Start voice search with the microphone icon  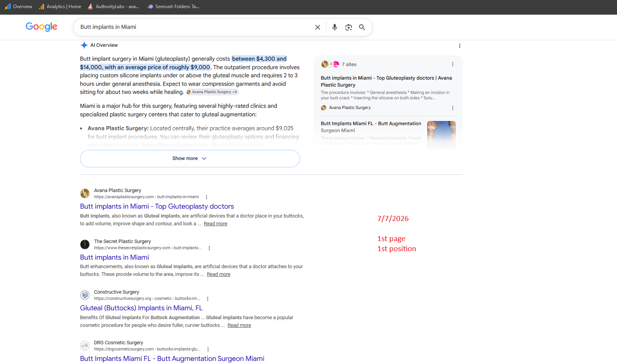[x=335, y=27]
